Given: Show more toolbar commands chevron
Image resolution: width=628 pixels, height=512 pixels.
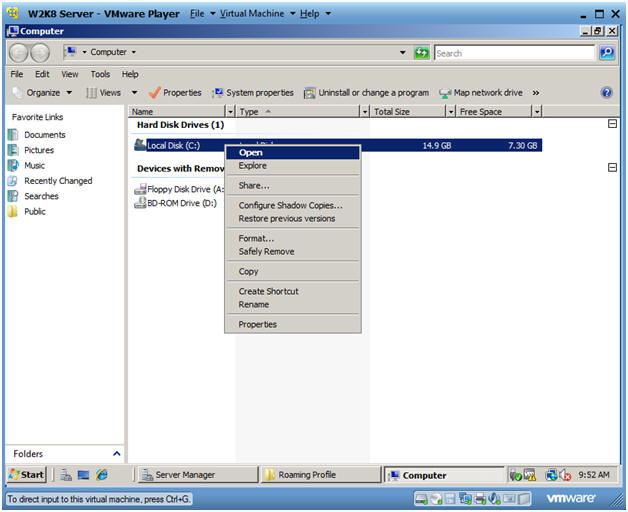Looking at the screenshot, I should click(536, 93).
